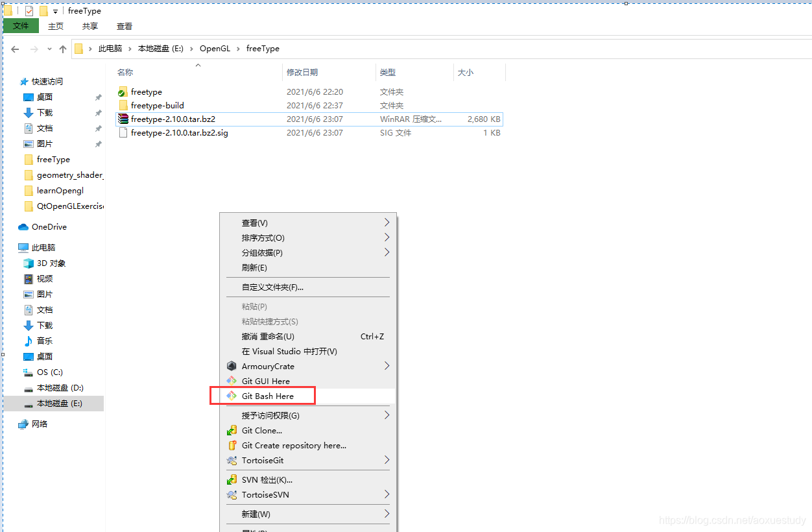This screenshot has width=812, height=532.
Task: Click the new folder icon in title bar
Action: point(43,10)
